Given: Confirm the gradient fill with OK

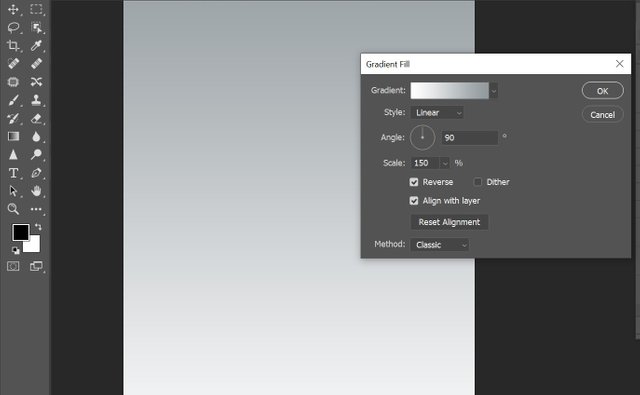Looking at the screenshot, I should click(x=602, y=91).
